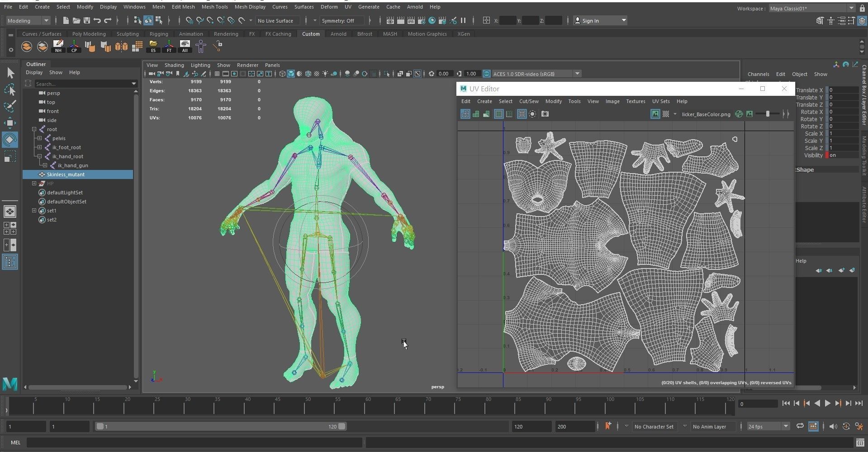Toggle cached playback filmstrip icon
Screen dimensions: 868x452
point(813,426)
